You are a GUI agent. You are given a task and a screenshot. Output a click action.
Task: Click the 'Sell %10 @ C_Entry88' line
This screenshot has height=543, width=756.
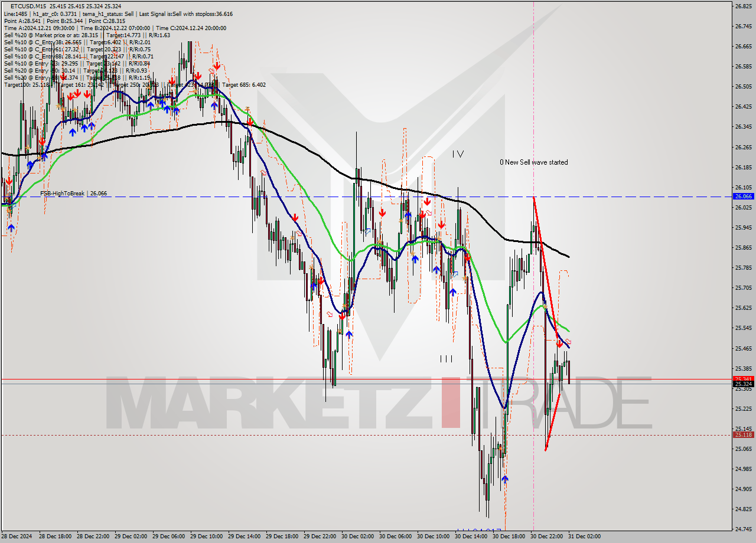[x=79, y=56]
